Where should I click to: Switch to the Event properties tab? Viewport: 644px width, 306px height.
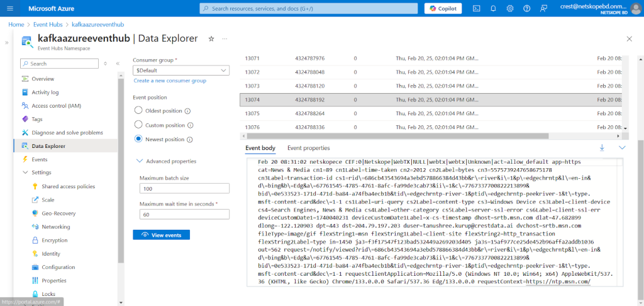click(x=308, y=148)
